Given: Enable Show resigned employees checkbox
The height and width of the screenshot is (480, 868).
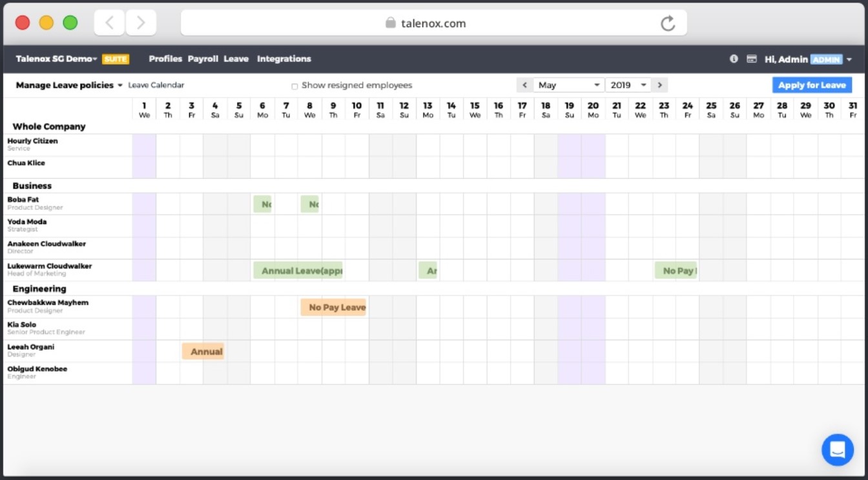Looking at the screenshot, I should click(x=294, y=86).
